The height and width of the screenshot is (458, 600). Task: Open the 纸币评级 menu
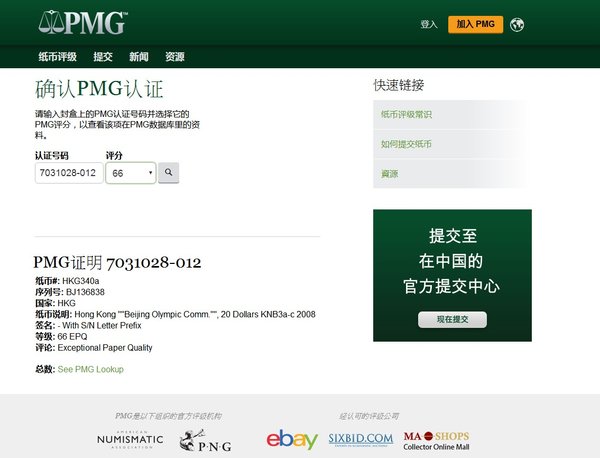click(57, 57)
